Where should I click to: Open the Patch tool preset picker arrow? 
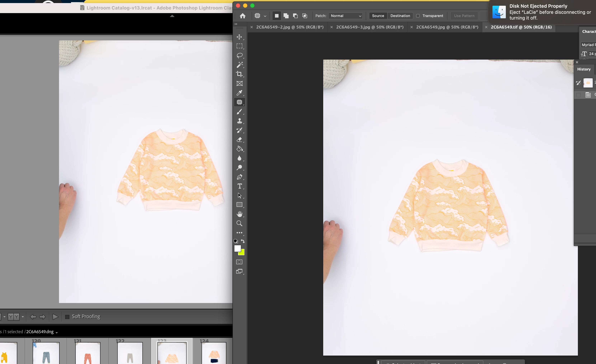(265, 16)
